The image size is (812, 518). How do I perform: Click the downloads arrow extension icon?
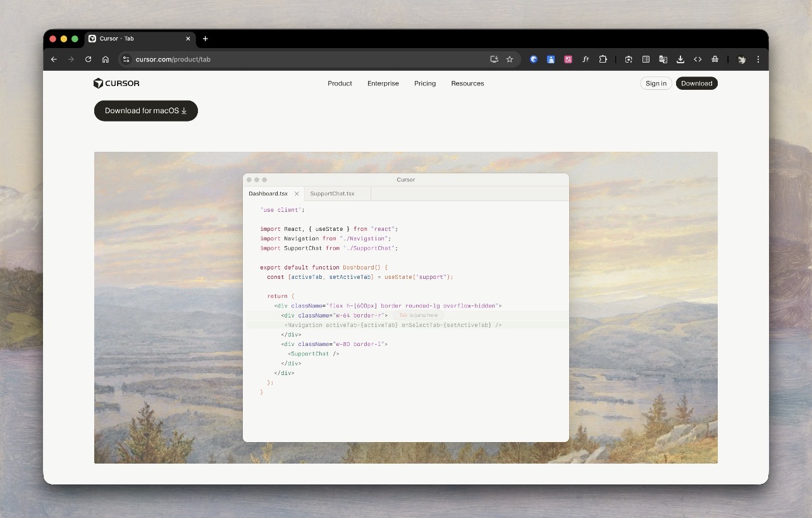point(680,59)
